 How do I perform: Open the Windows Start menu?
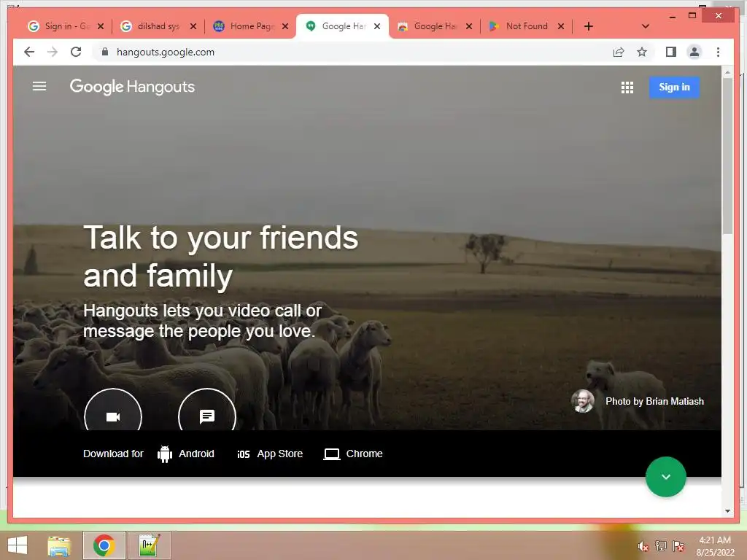click(x=18, y=545)
